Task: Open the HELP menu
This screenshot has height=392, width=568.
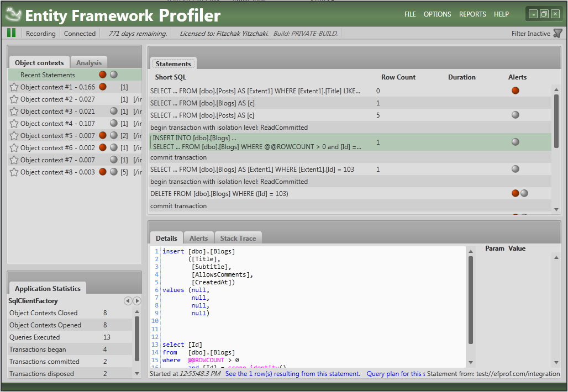Action: (x=501, y=14)
